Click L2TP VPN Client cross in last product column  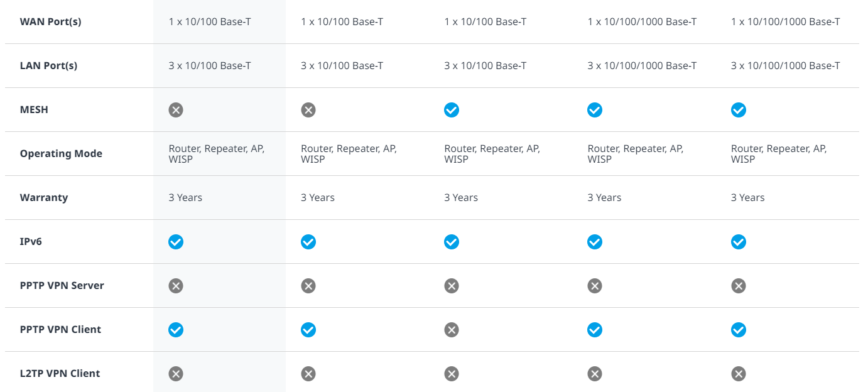click(739, 374)
